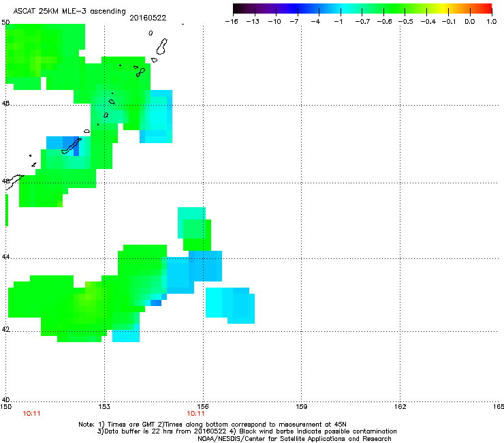Click the latitude label '46'
The image size is (504, 443).
pyautogui.click(x=5, y=181)
